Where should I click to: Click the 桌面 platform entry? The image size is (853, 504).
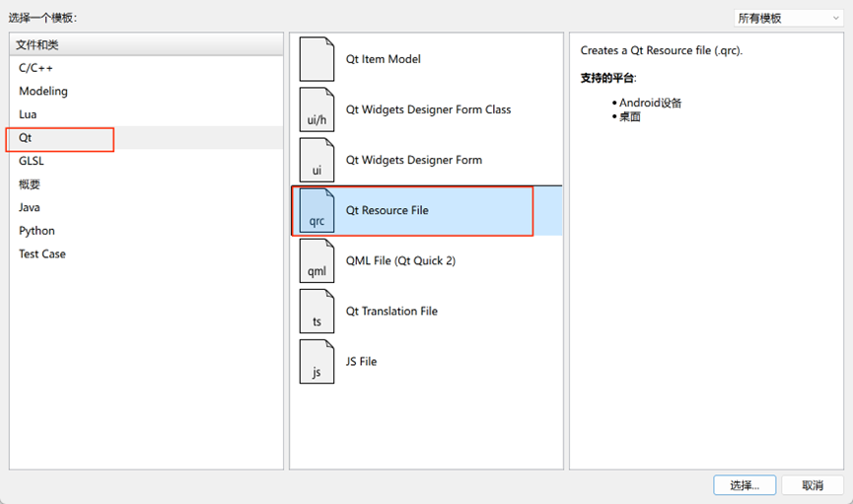point(629,116)
